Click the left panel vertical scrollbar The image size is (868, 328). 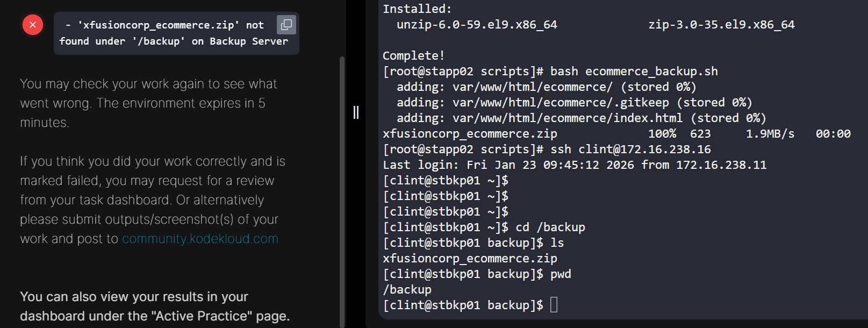point(342,188)
